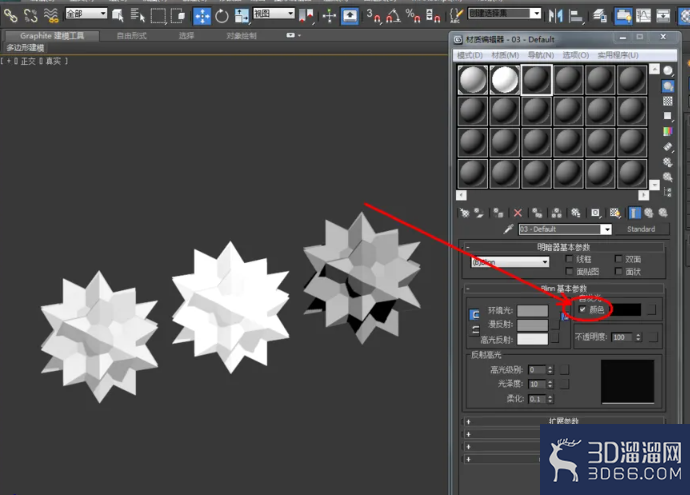Open ribbon display options dropdown arrow
This screenshot has width=690, height=495.
coord(299,35)
